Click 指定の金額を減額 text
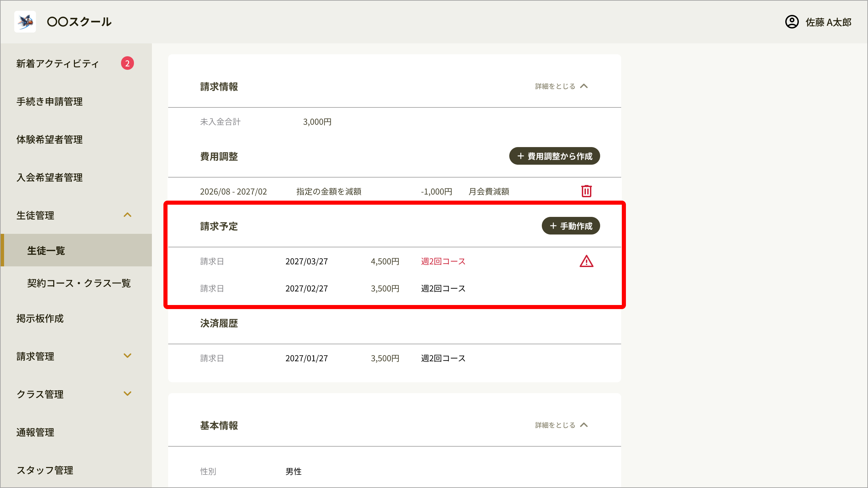 (329, 191)
